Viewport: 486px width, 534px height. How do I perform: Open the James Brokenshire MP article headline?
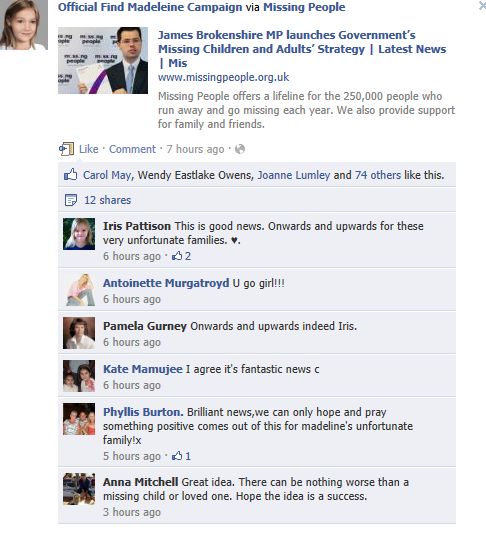[302, 49]
